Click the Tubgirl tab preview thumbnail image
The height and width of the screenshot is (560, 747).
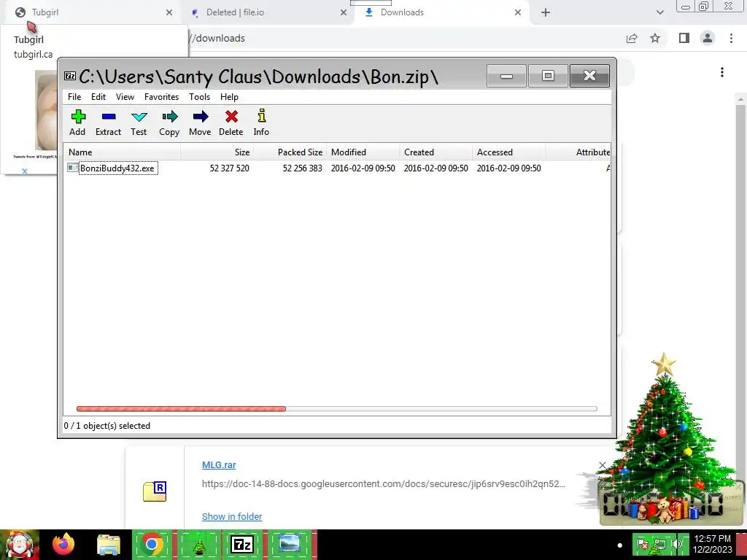[x=46, y=110]
